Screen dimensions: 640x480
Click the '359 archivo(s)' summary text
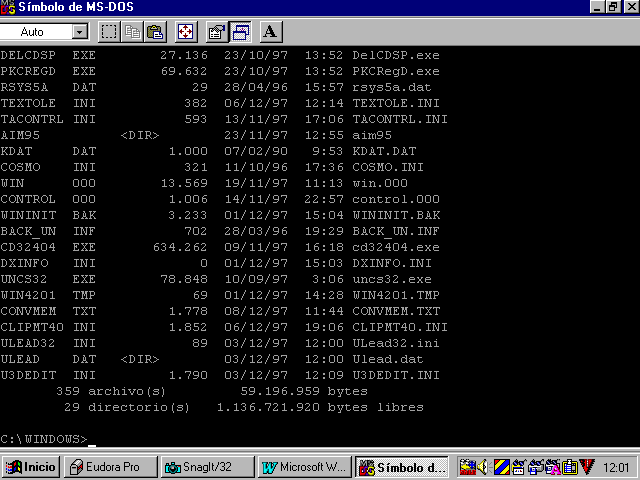[x=111, y=391]
